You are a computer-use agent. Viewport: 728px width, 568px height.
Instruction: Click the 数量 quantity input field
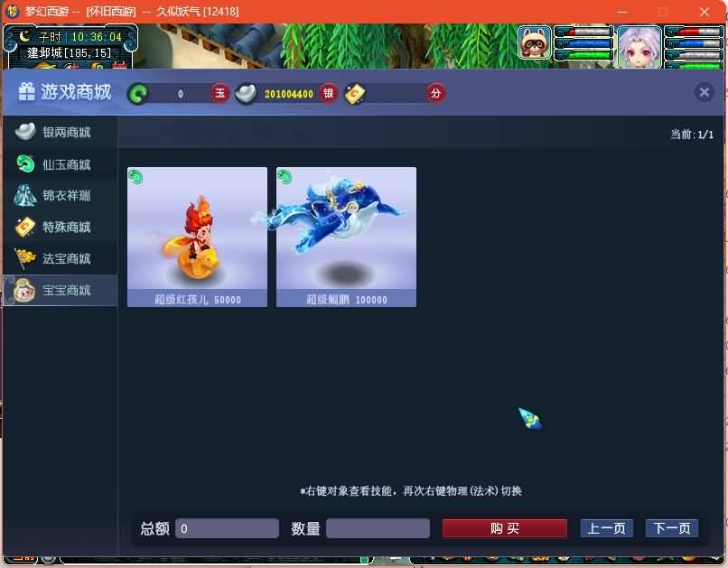[378, 528]
